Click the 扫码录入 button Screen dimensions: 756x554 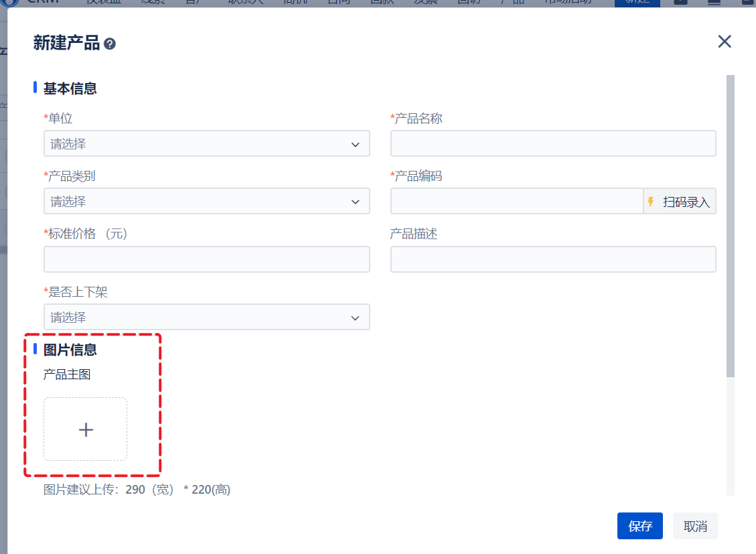(680, 202)
